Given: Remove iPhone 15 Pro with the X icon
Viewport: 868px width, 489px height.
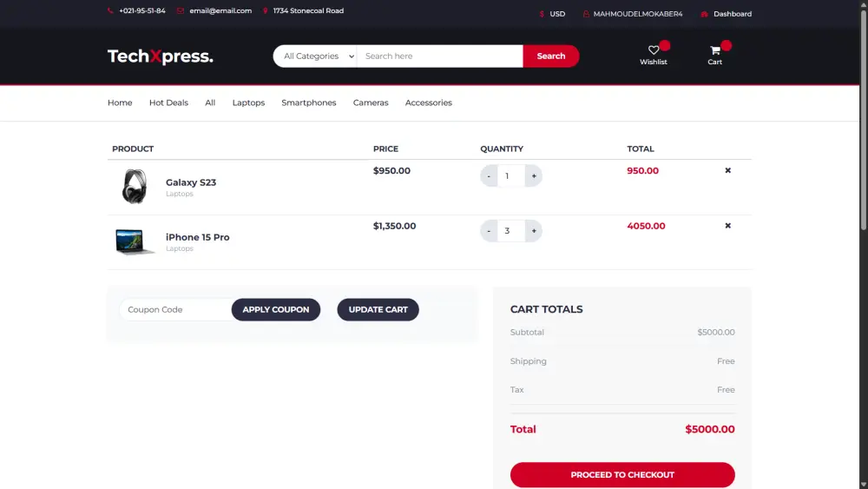Looking at the screenshot, I should [x=728, y=226].
